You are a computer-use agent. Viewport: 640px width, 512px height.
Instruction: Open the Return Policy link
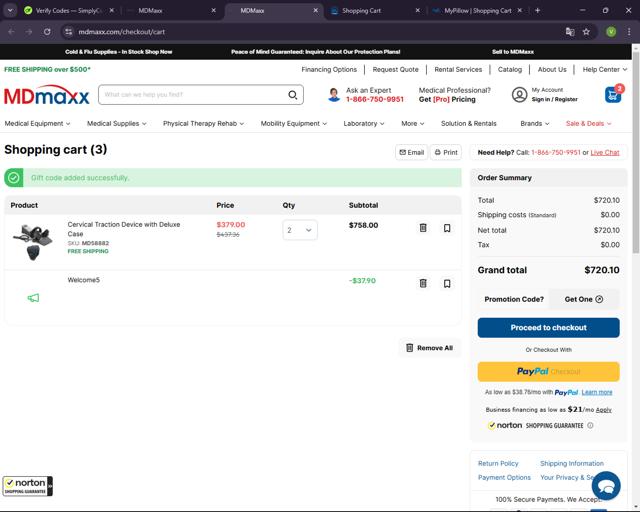498,463
